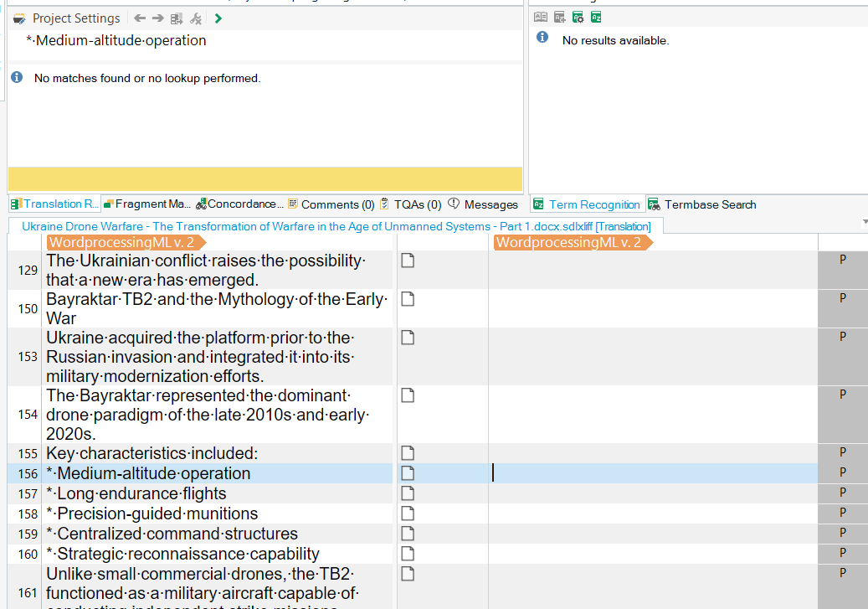
Task: Switch to Termbase Search tab
Action: coord(702,204)
